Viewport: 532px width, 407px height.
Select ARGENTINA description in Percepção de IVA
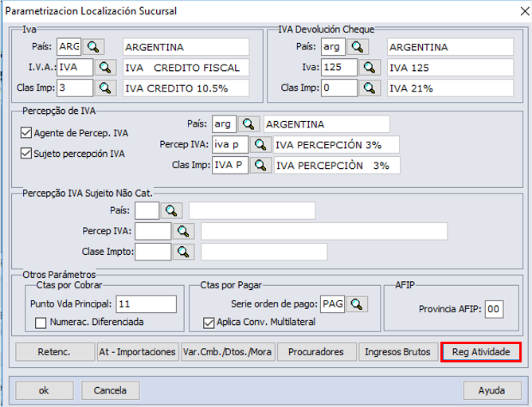pyautogui.click(x=327, y=124)
